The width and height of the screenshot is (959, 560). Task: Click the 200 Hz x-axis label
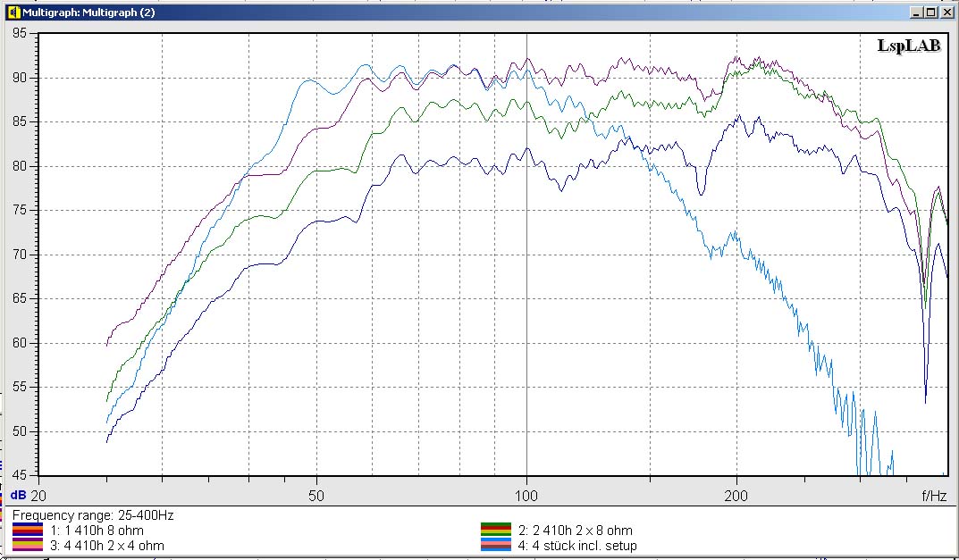pos(736,495)
